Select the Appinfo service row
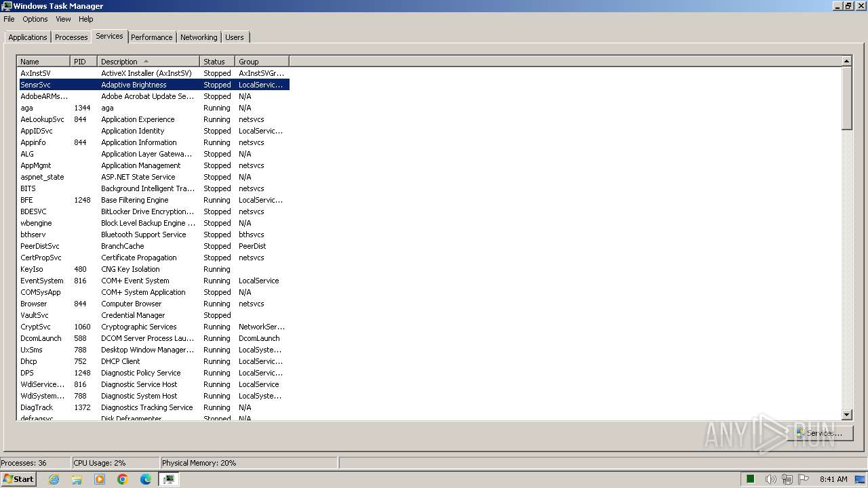Screen dimensions: 868x488 click(x=154, y=142)
